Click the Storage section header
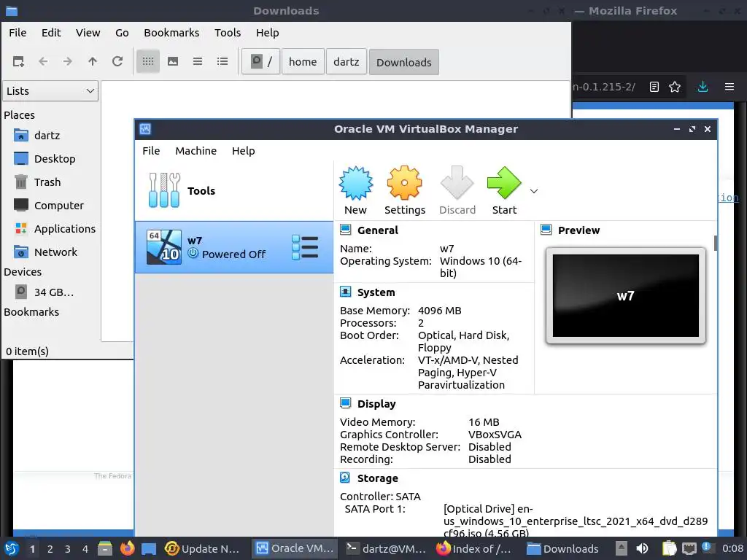Viewport: 747px width, 560px height. (x=377, y=478)
